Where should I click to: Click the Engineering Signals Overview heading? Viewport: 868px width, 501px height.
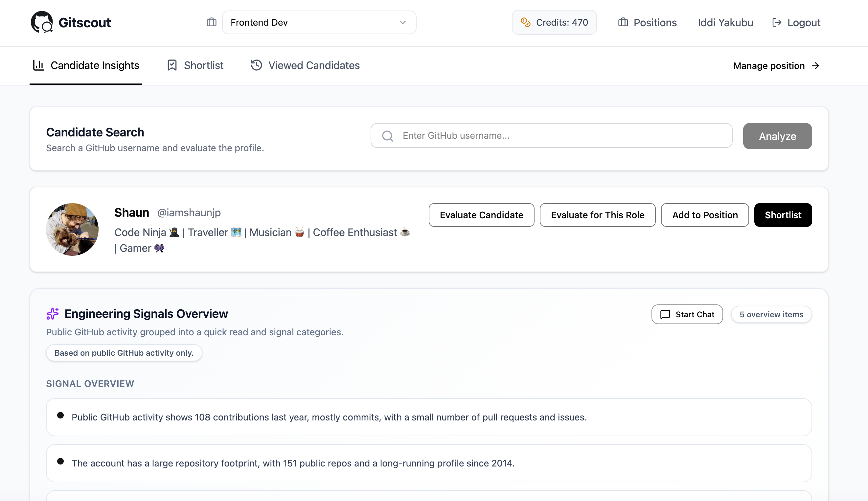click(x=146, y=314)
